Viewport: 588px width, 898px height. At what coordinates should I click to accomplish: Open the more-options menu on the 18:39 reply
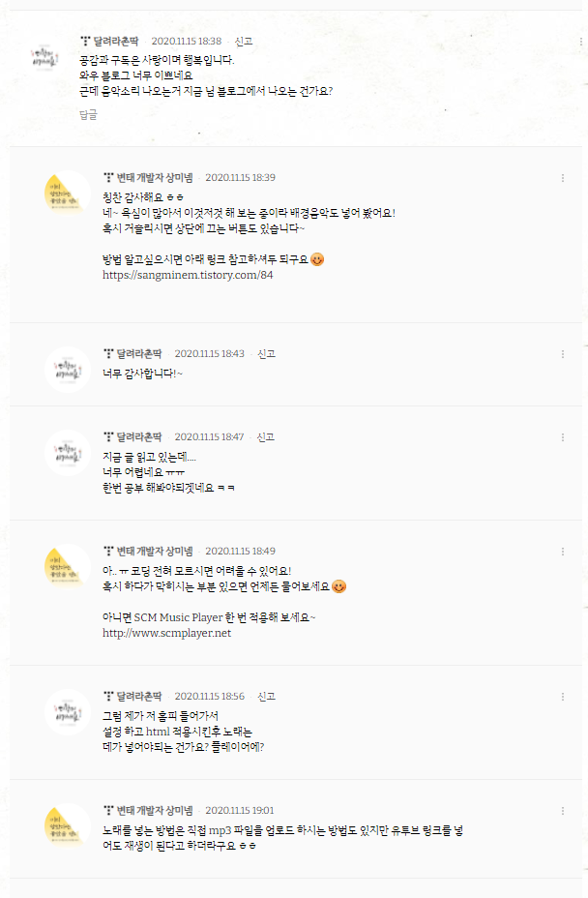(x=563, y=178)
